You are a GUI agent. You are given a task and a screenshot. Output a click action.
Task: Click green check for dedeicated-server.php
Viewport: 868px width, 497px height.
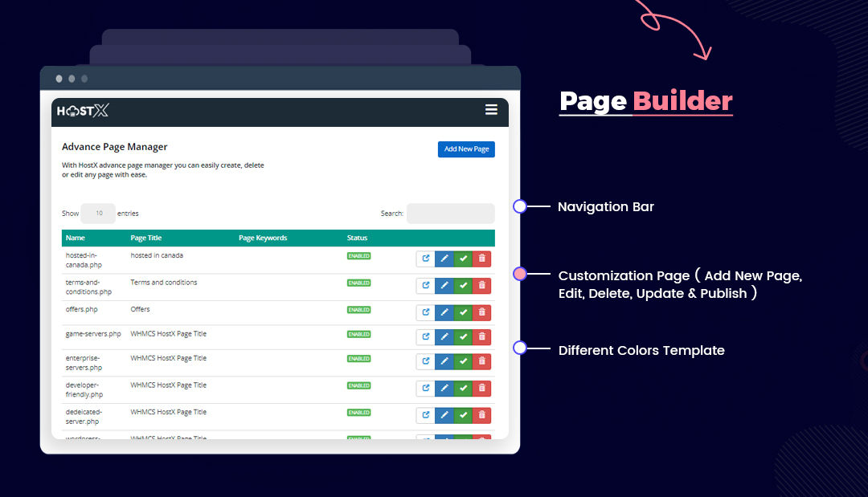pyautogui.click(x=463, y=416)
